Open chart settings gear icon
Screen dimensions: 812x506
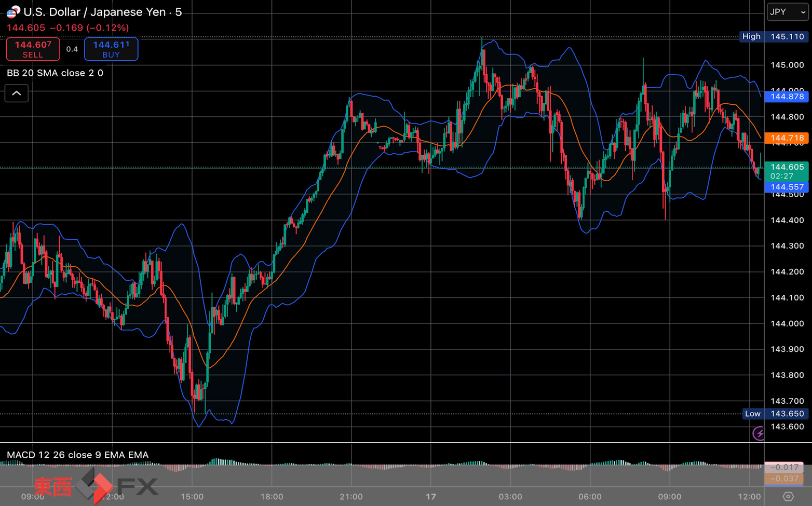(788, 497)
